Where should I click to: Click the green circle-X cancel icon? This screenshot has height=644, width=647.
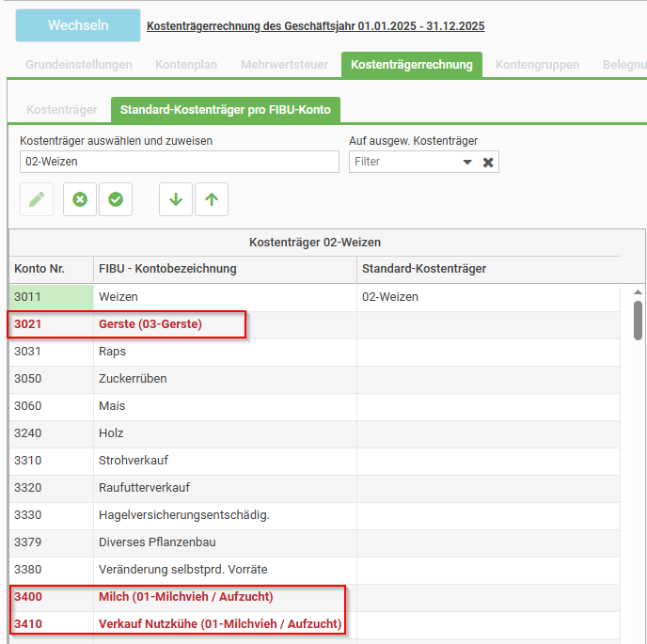pyautogui.click(x=80, y=199)
